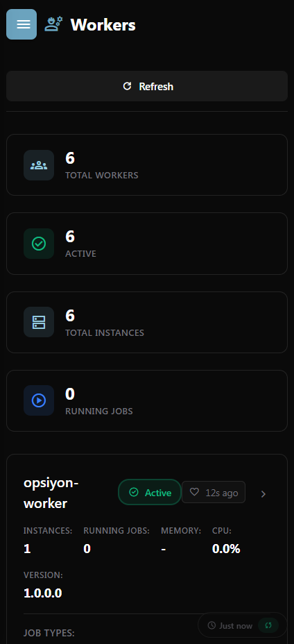Click the heart heartbeat icon near 12s ago
The image size is (294, 644).
tap(194, 492)
